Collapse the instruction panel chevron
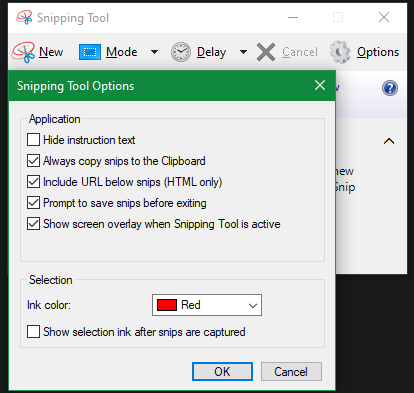The height and width of the screenshot is (393, 414). tap(389, 141)
